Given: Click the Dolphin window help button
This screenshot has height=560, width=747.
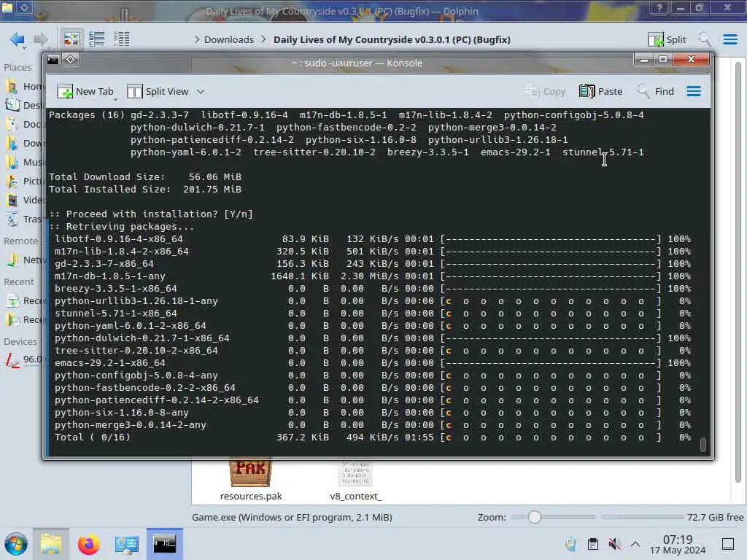Looking at the screenshot, I should tap(659, 8).
